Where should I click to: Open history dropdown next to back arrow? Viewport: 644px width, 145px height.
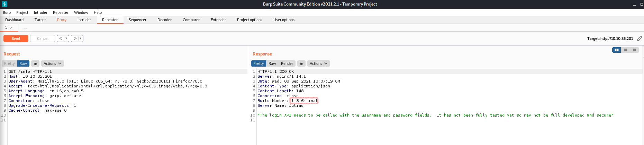tap(66, 39)
